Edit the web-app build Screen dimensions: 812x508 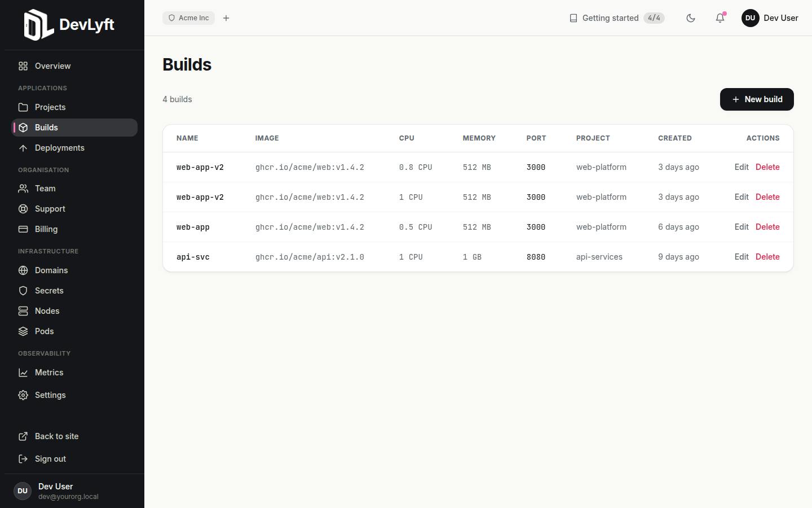tap(742, 227)
